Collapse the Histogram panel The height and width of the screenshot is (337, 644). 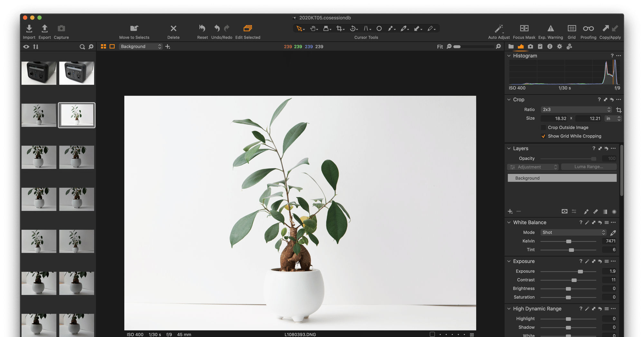tap(509, 56)
